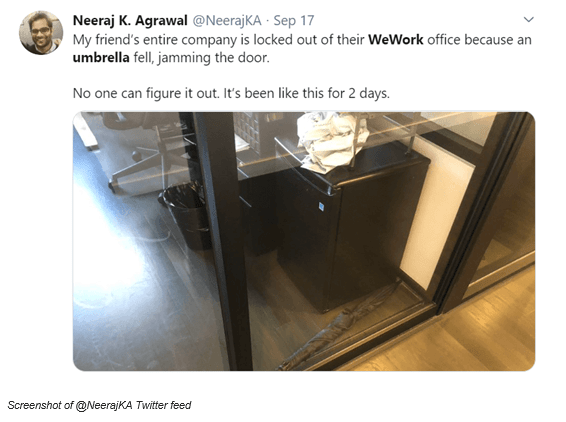Click the bold umbrella keyword
Viewport: 566px width, 422px height.
click(x=101, y=57)
